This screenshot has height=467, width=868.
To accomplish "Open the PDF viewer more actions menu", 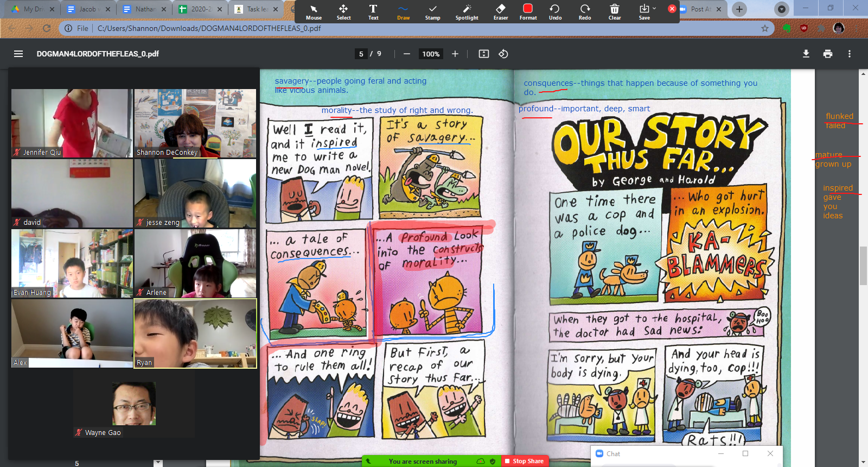I will pos(850,54).
